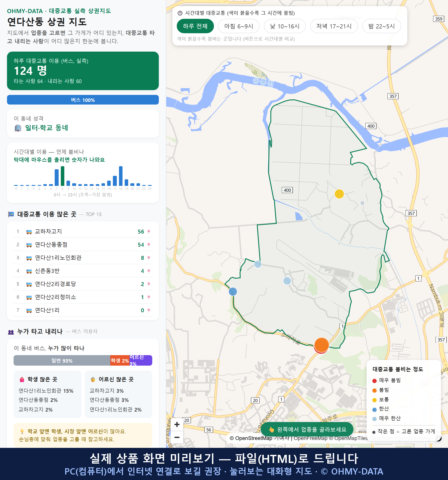Click the 버스 100% share bar
The height and width of the screenshot is (480, 448).
83,100
